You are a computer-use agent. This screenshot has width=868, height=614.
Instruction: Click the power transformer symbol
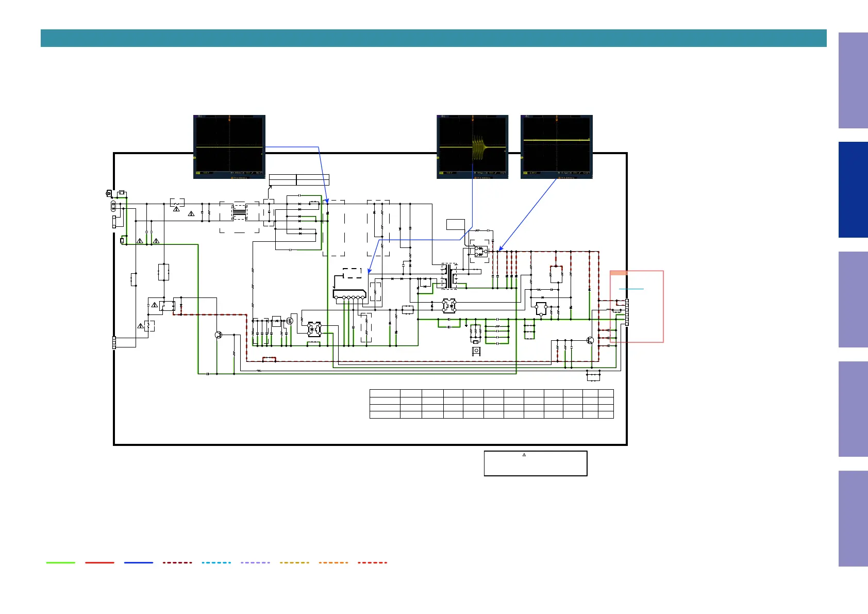coord(449,276)
